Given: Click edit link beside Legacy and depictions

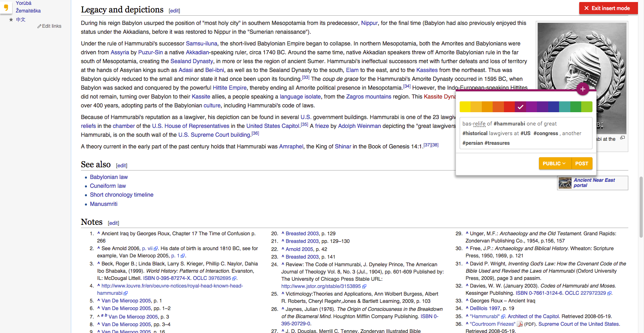Looking at the screenshot, I should pos(174,11).
